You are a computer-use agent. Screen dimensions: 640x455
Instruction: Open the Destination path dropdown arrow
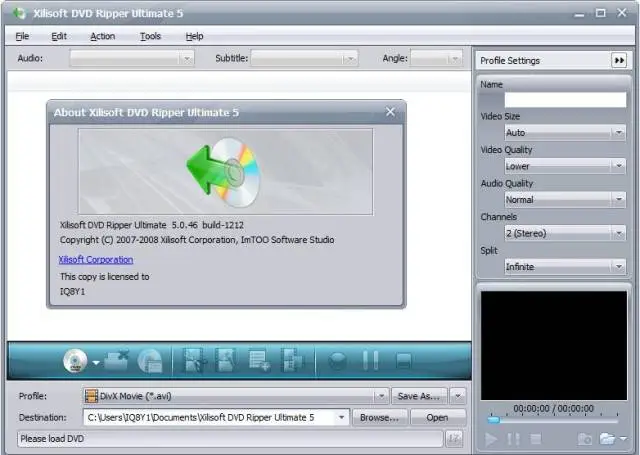pos(341,417)
